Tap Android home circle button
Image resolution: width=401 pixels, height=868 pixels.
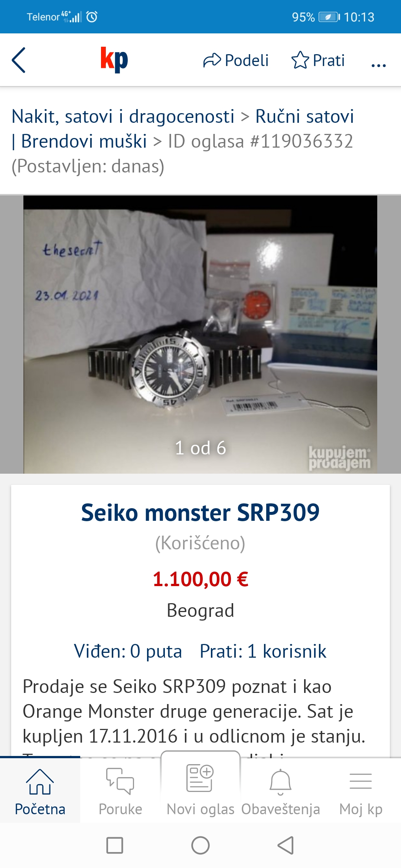point(200,845)
